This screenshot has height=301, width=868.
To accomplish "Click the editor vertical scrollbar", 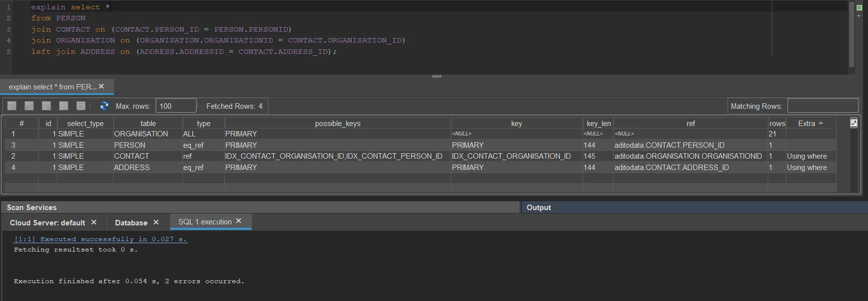I will tap(852, 35).
